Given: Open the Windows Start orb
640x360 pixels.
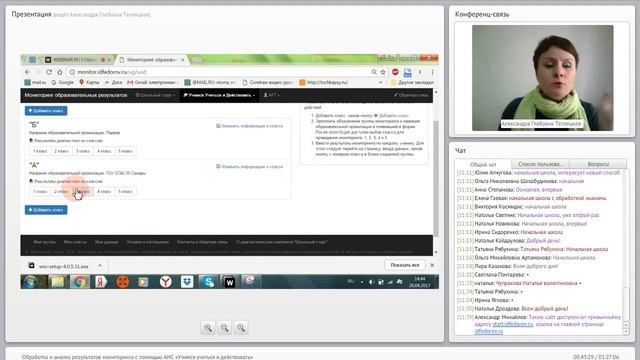Looking at the screenshot, I should pos(30,282).
